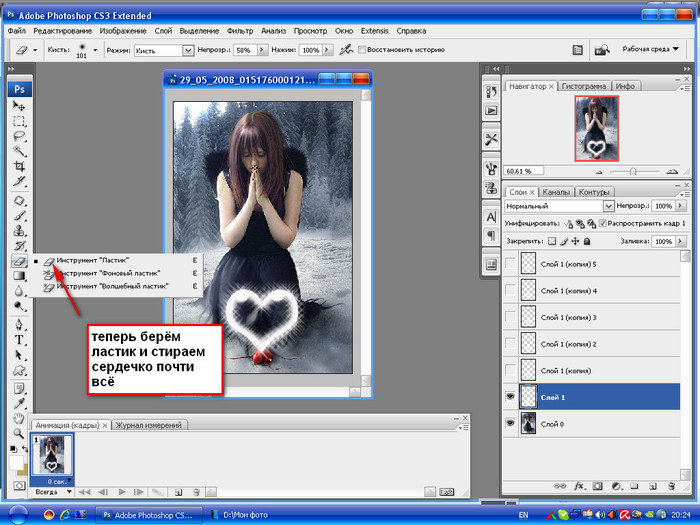Select the Move tool in the toolbox
The height and width of the screenshot is (525, 700).
pyautogui.click(x=18, y=106)
